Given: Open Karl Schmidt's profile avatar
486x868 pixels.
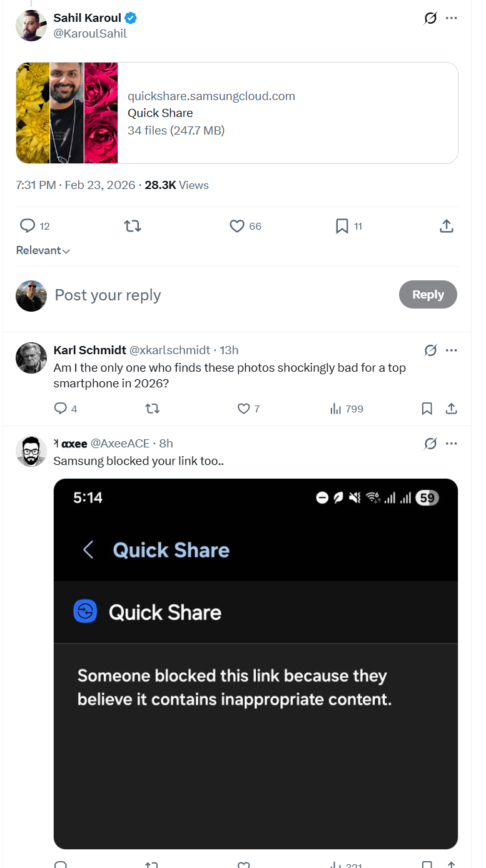Looking at the screenshot, I should (31, 358).
